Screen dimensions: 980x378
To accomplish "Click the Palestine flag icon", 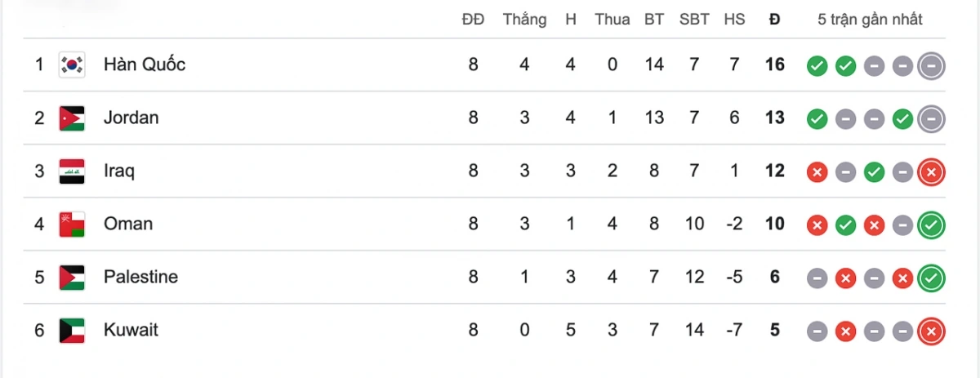I will point(72,277).
